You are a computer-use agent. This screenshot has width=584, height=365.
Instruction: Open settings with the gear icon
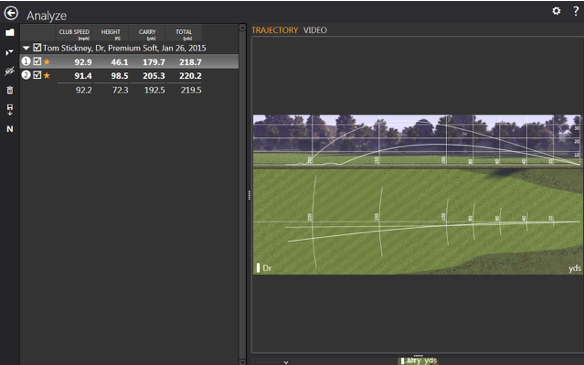[556, 11]
